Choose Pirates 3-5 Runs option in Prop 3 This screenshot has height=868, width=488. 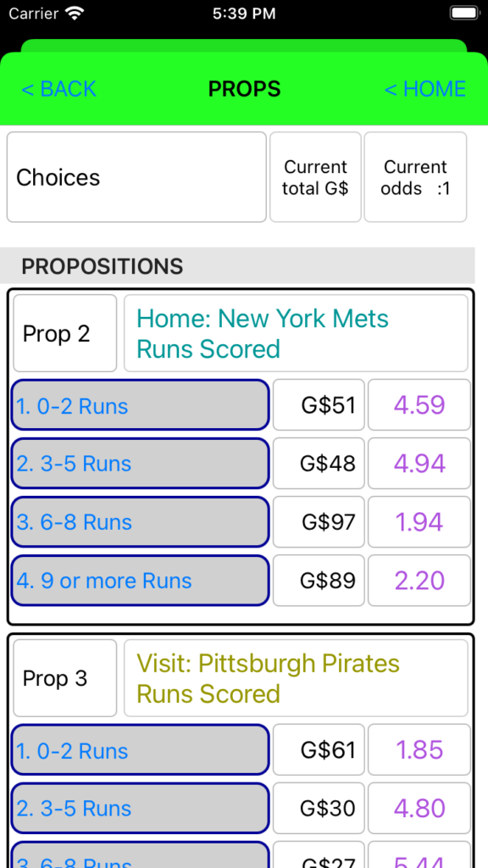[140, 809]
